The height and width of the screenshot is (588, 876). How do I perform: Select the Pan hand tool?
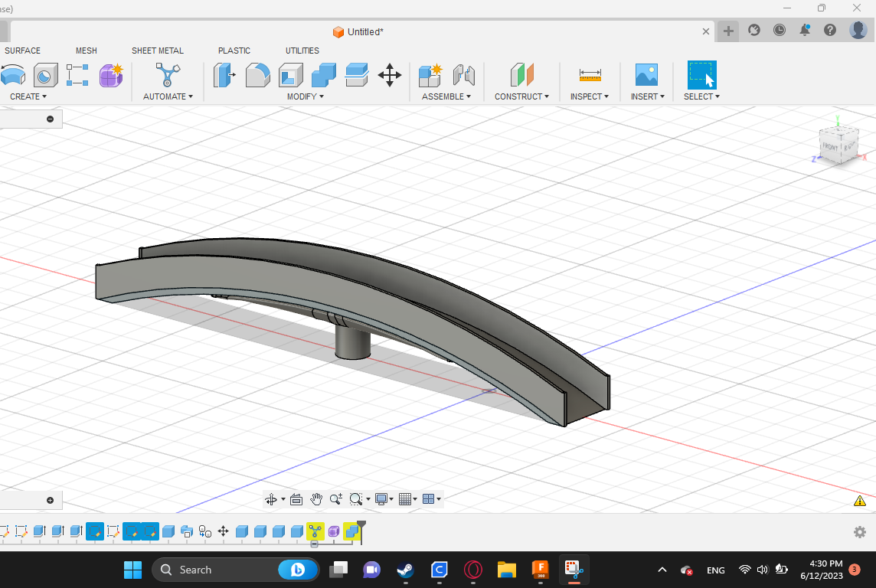pyautogui.click(x=316, y=499)
